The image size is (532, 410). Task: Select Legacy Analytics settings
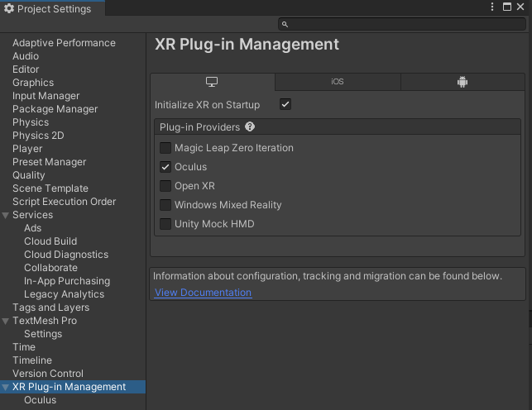click(x=65, y=293)
